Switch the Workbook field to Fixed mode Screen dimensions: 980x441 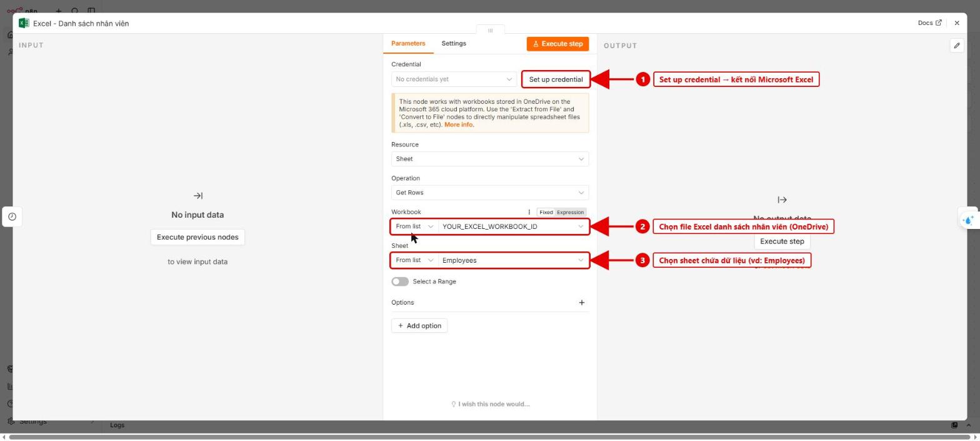click(x=546, y=212)
